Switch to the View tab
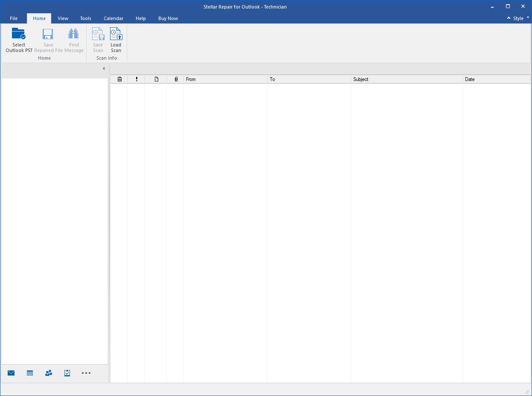532x396 pixels. click(63, 18)
